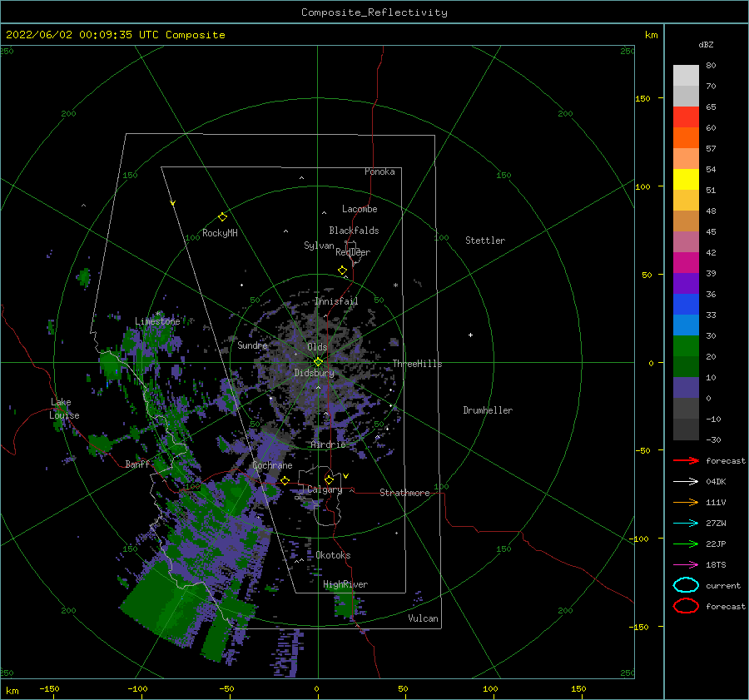The image size is (749, 700).
Task: Click yellow radar-center diamond above Didsbury
Action: coord(318,362)
